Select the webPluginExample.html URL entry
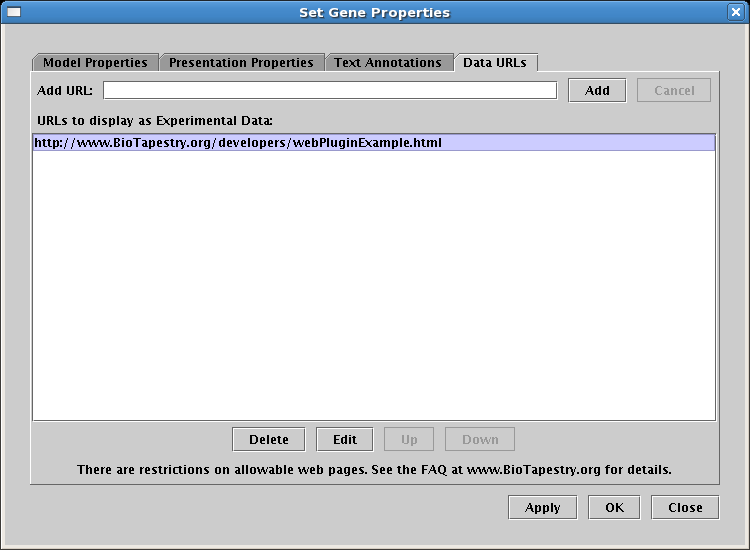Viewport: 750px width, 550px height. click(x=238, y=143)
